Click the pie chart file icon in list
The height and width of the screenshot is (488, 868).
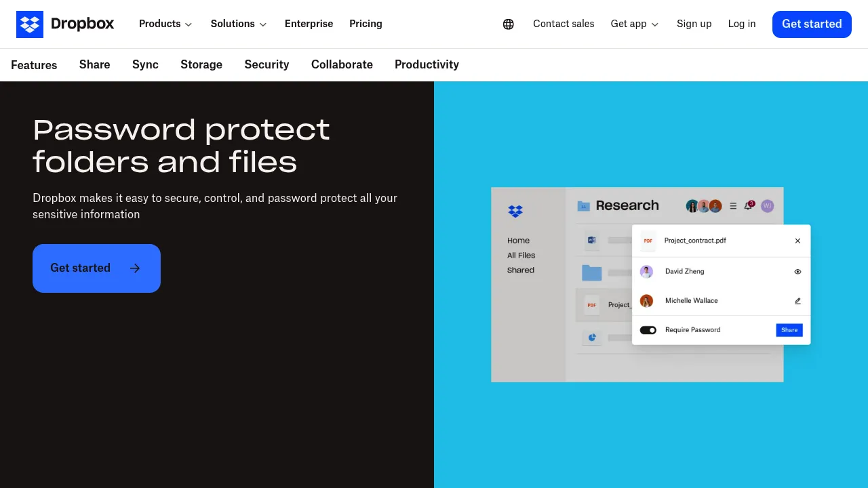(592, 337)
